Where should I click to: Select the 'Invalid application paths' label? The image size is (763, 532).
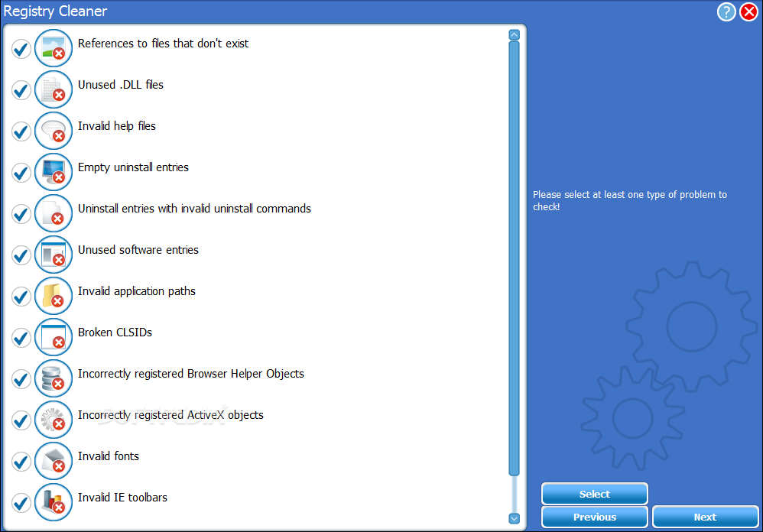[x=137, y=291]
